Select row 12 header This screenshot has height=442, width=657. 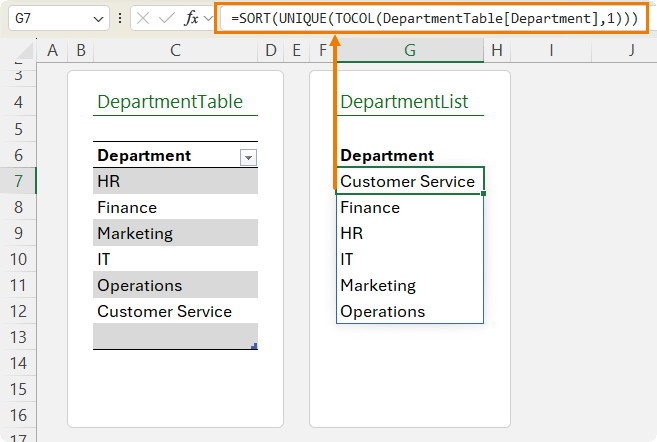[18, 311]
